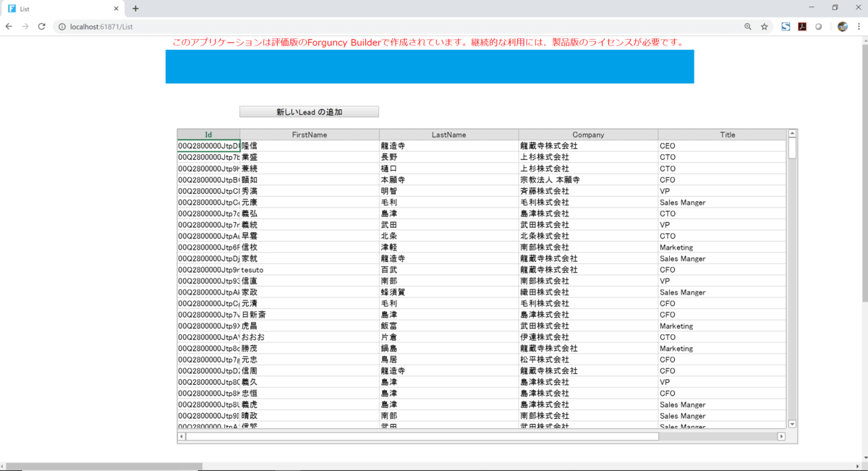Open the Chrome profile avatar
The image size is (868, 471).
click(x=843, y=27)
